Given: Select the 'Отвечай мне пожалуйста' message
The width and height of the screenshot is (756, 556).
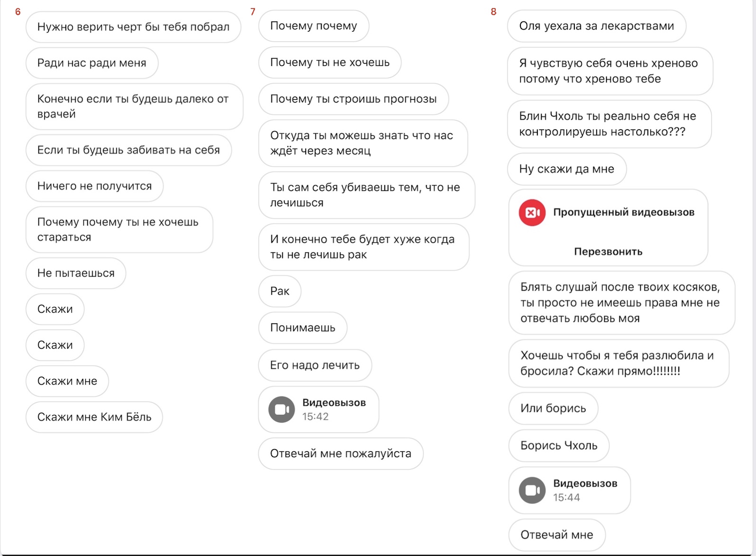Looking at the screenshot, I should 341,453.
